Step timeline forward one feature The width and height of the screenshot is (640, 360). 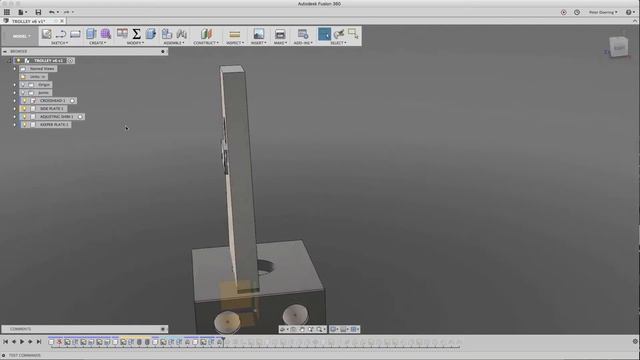pyautogui.click(x=30, y=342)
